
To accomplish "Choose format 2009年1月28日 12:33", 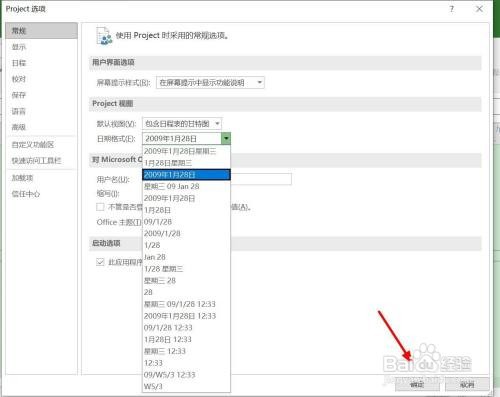I will click(x=186, y=316).
